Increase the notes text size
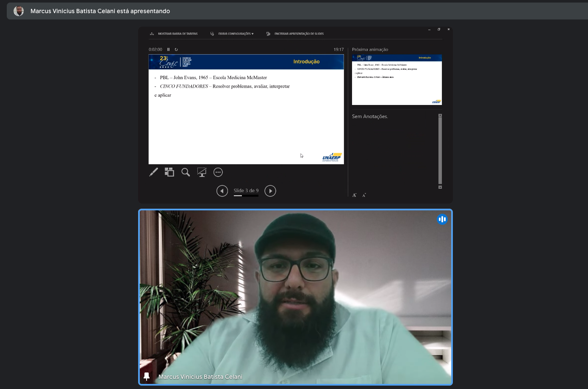 [355, 195]
